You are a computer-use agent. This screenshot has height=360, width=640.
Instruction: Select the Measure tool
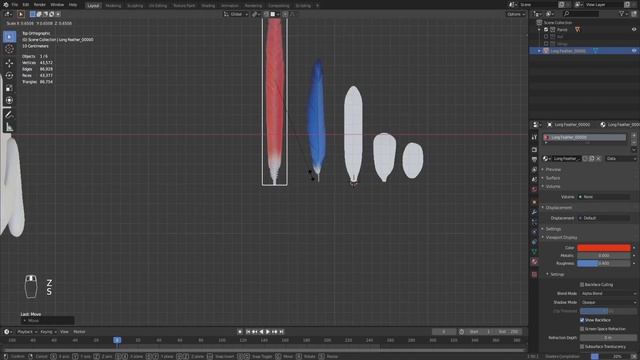coord(9,127)
